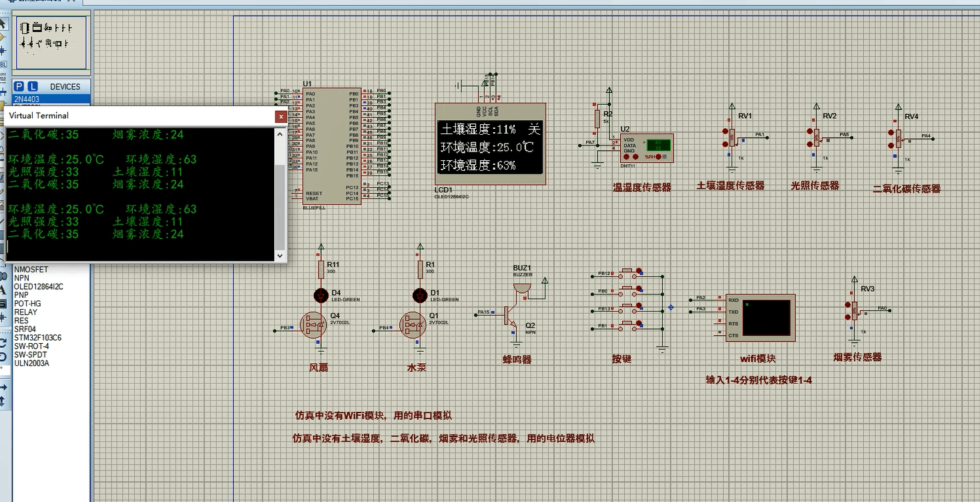This screenshot has width=980, height=502.
Task: Click the Virtual Terminal scrollbar down arrow
Action: pyautogui.click(x=280, y=256)
